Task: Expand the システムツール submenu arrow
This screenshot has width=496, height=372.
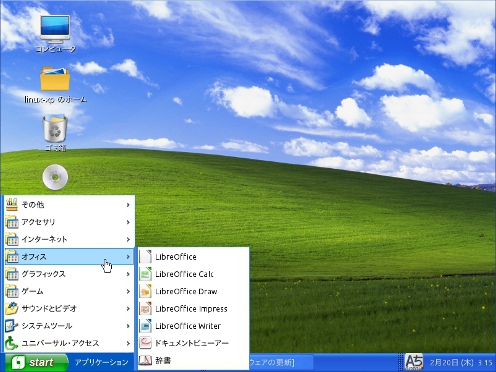Action: (128, 326)
